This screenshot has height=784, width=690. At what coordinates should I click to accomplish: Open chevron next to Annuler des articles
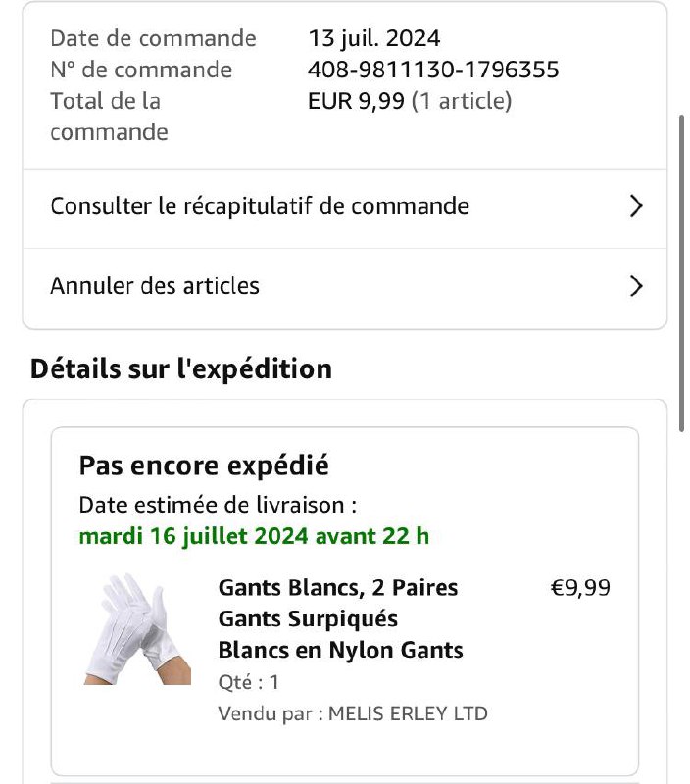coord(635,286)
